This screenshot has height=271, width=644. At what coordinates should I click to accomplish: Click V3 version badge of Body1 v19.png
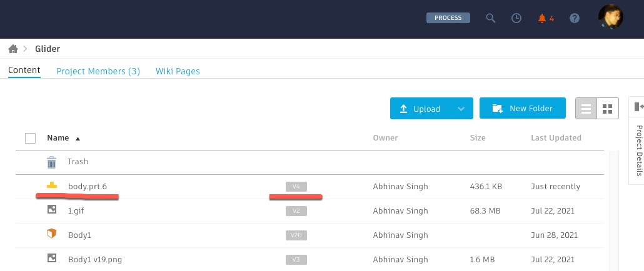296,259
